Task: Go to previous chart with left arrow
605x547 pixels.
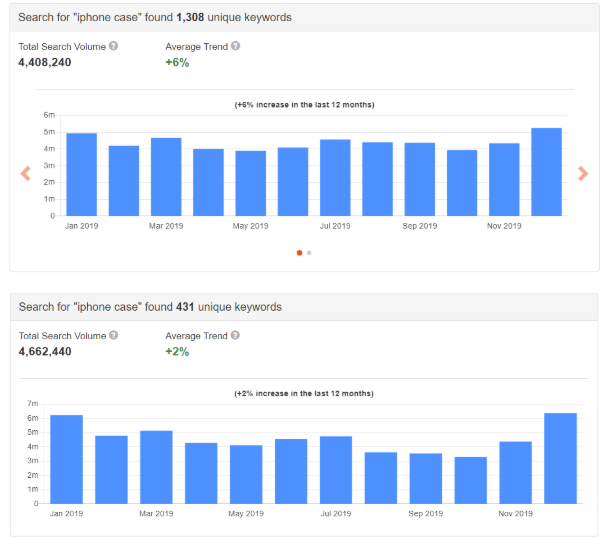Action: tap(26, 174)
